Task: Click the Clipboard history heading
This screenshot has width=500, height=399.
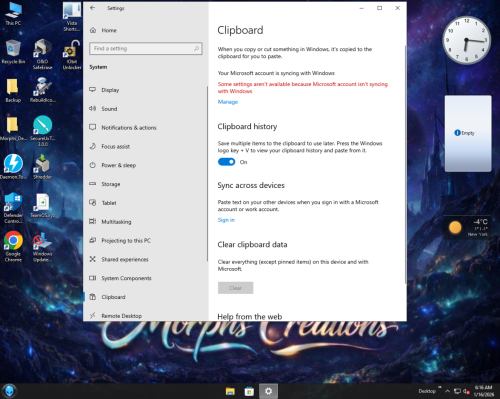Action: pyautogui.click(x=247, y=127)
